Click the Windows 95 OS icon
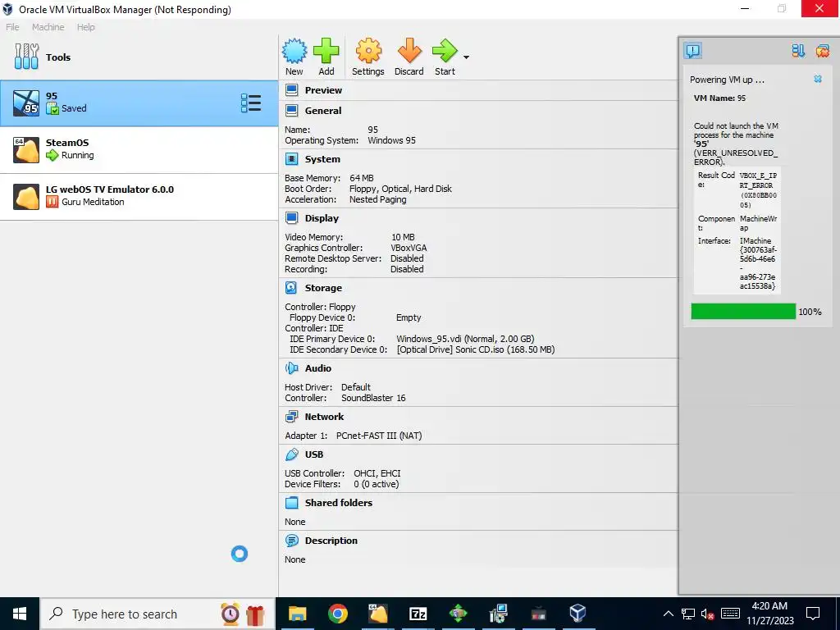This screenshot has width=840, height=630. pos(26,103)
